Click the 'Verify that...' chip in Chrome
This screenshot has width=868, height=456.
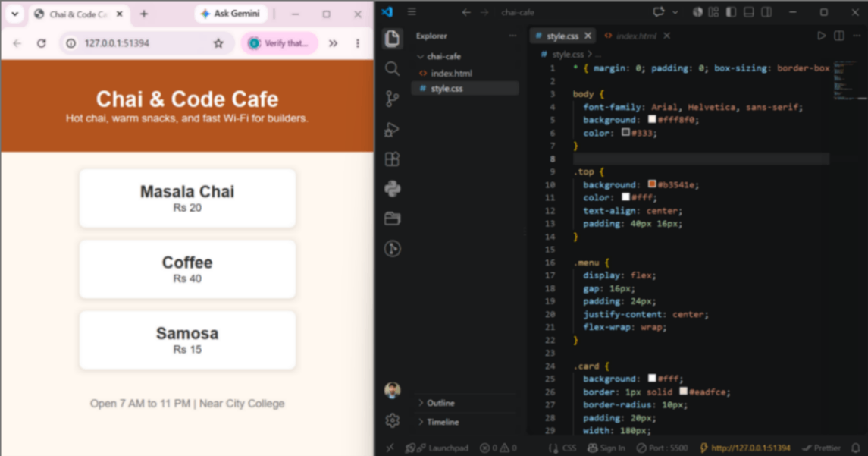pyautogui.click(x=279, y=43)
